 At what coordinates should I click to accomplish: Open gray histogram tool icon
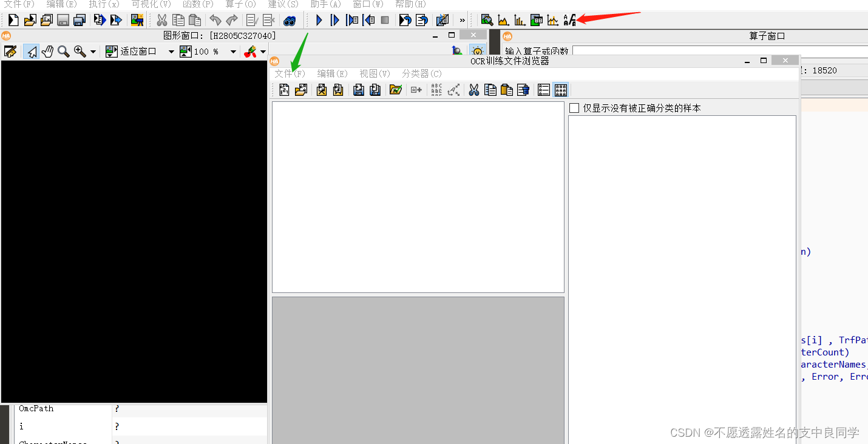coord(503,20)
